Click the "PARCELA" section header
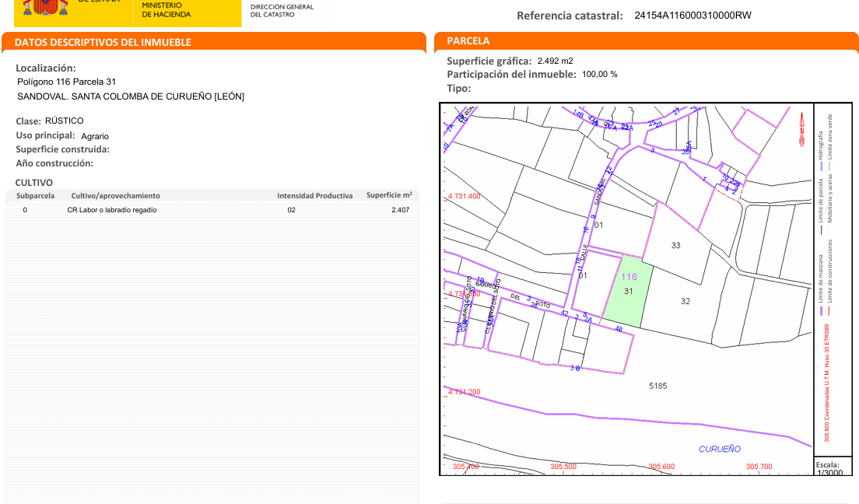This screenshot has height=504, width=859. pos(468,41)
